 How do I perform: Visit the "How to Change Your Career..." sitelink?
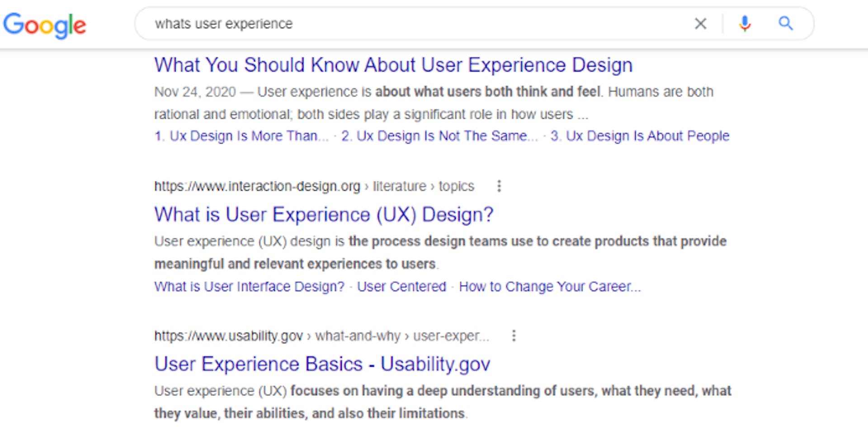550,286
